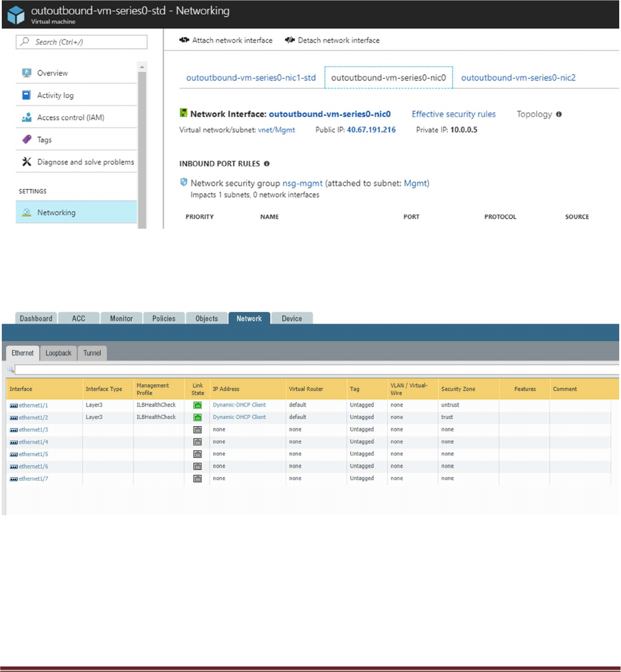Viewport: 621px width, 672px height.
Task: Click the Detach network interface icon
Action: (x=290, y=40)
